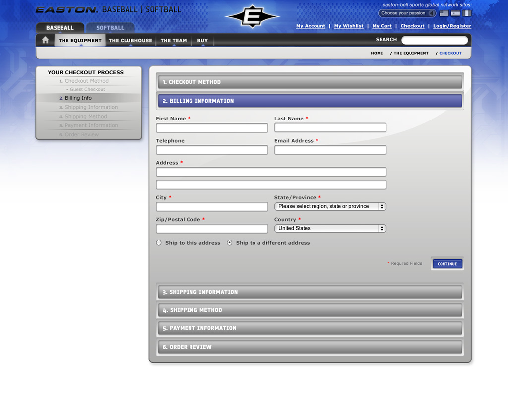
Task: Go to Login/Register page
Action: pos(452,26)
